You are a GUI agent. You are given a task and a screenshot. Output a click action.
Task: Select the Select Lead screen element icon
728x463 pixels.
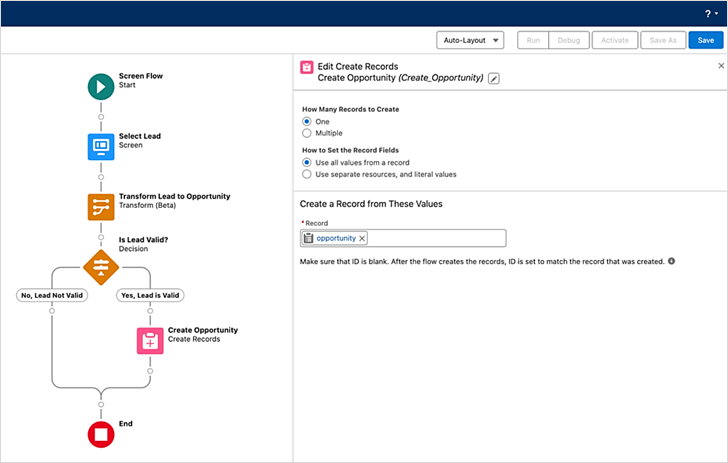point(100,146)
